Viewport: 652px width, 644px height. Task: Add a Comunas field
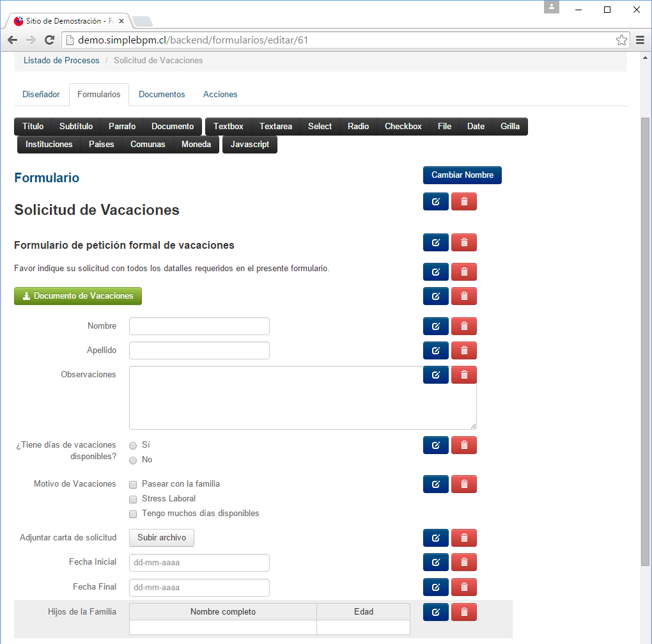(148, 145)
